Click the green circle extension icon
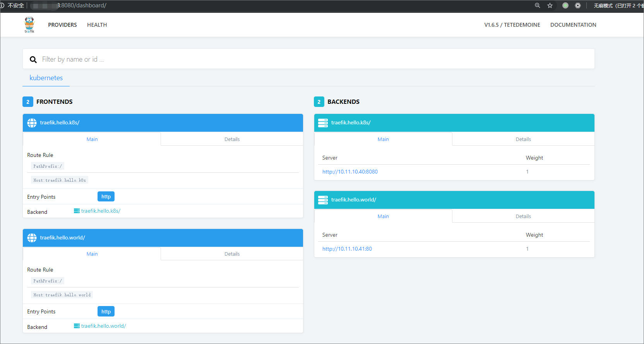The width and height of the screenshot is (644, 344). (565, 5)
